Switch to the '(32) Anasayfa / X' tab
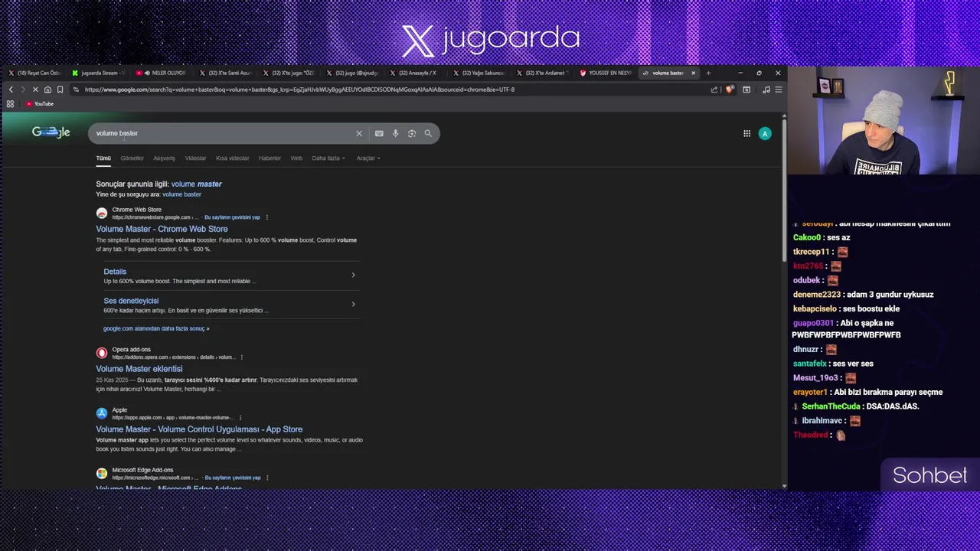The width and height of the screenshot is (980, 551). pos(415,73)
